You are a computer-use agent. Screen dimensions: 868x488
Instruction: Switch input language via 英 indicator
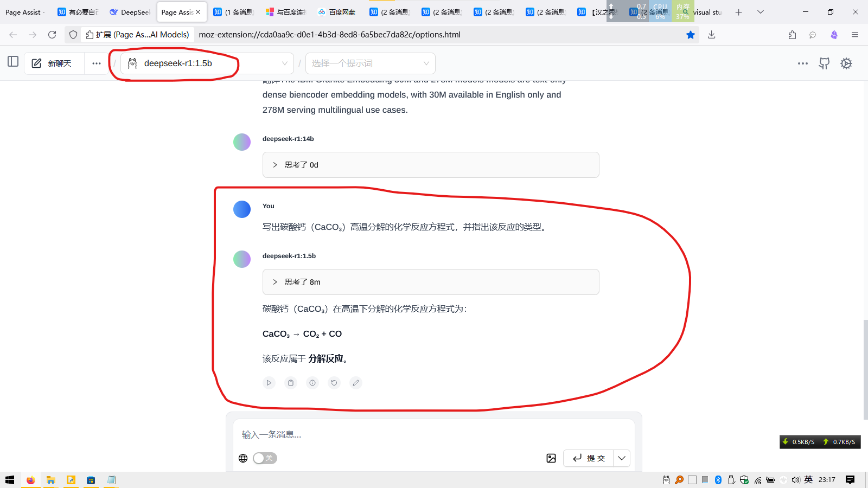808,479
